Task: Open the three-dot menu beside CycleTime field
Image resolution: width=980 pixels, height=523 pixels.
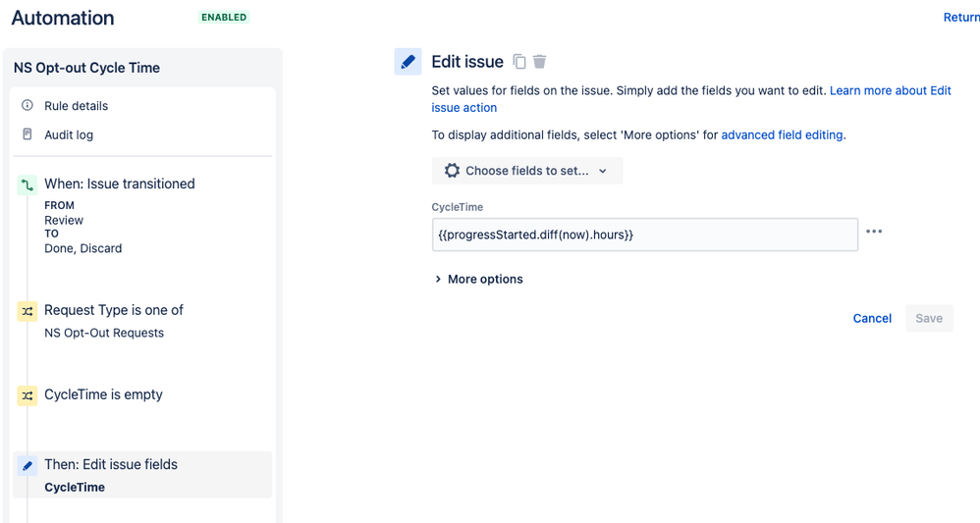Action: (x=874, y=232)
